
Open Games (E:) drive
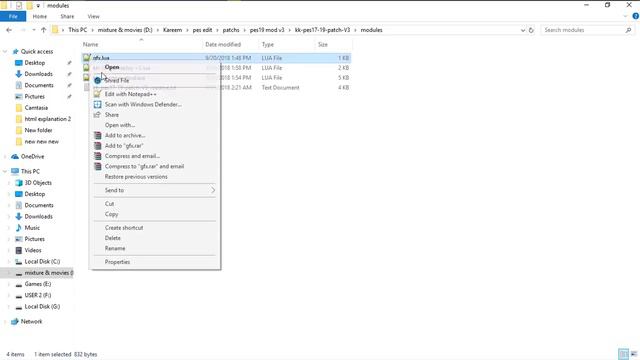38,284
